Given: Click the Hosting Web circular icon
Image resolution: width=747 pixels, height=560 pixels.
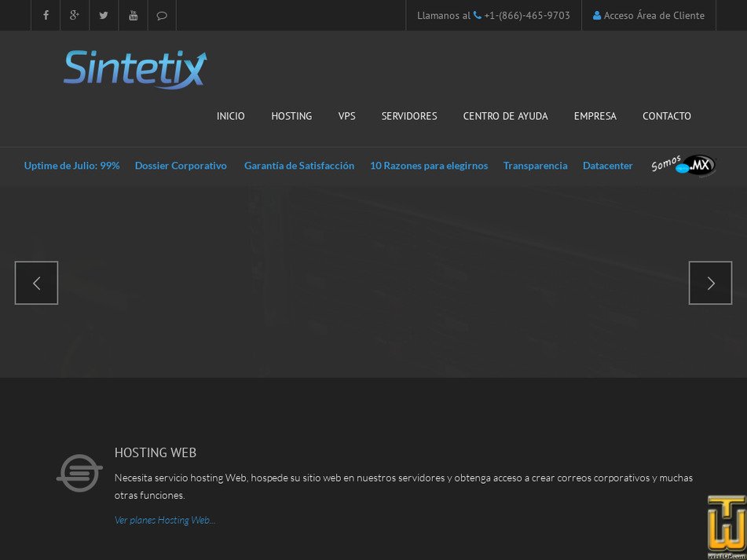Looking at the screenshot, I should (x=79, y=473).
